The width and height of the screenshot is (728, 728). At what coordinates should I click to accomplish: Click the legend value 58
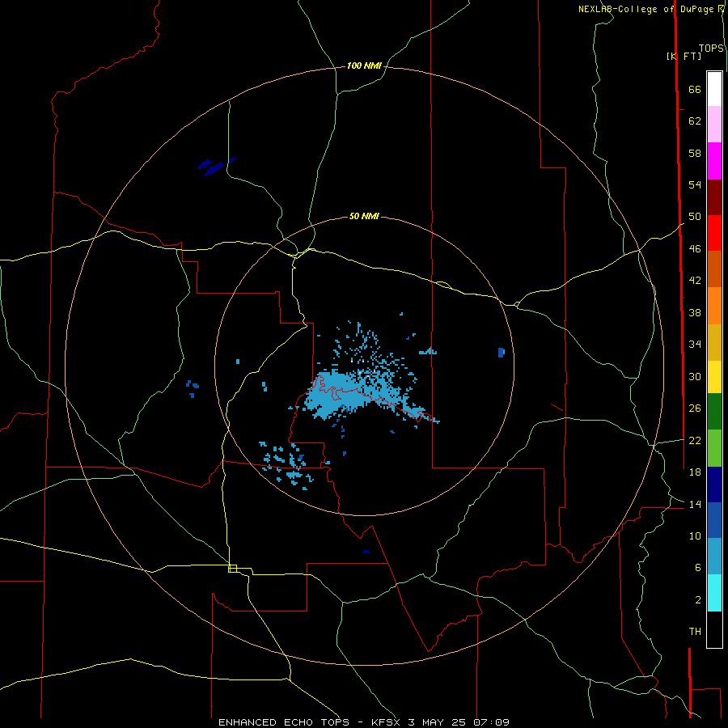pyautogui.click(x=695, y=153)
